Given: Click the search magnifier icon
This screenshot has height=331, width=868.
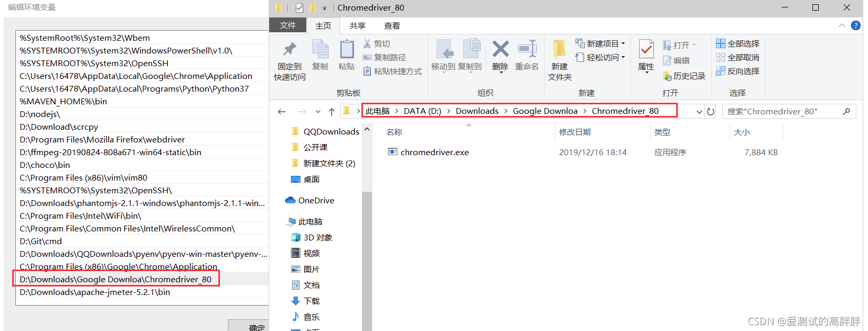Looking at the screenshot, I should point(846,111).
